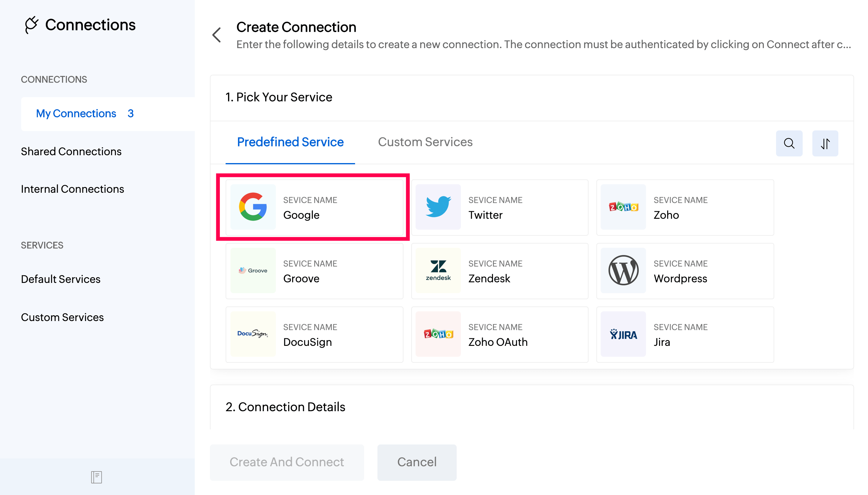Switch to the Custom Services tab
868x495 pixels.
point(425,142)
